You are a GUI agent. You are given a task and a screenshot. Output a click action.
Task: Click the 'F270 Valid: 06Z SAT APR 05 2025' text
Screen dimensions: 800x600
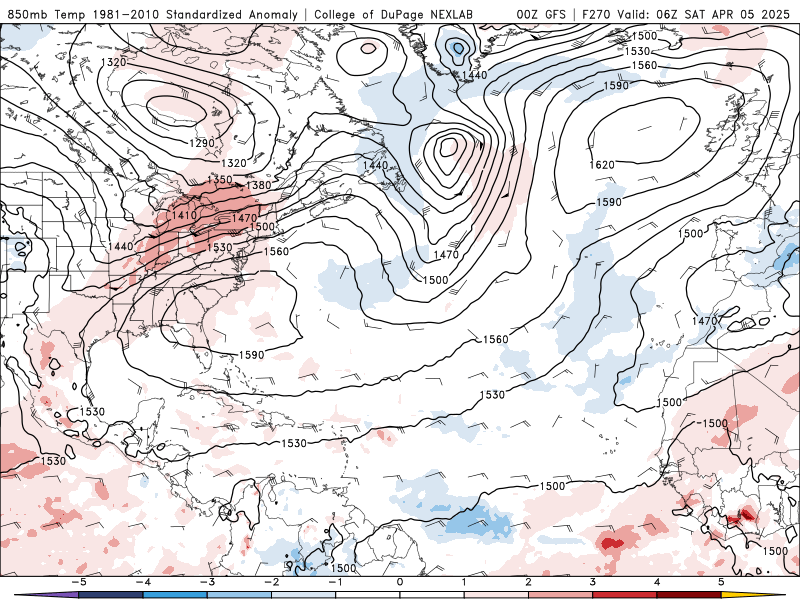686,14
